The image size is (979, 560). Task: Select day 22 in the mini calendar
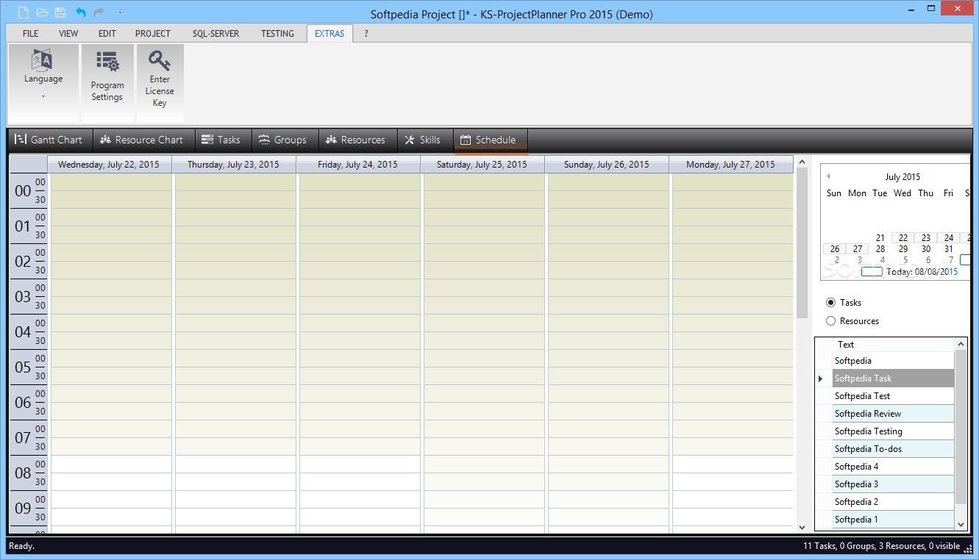(x=903, y=238)
